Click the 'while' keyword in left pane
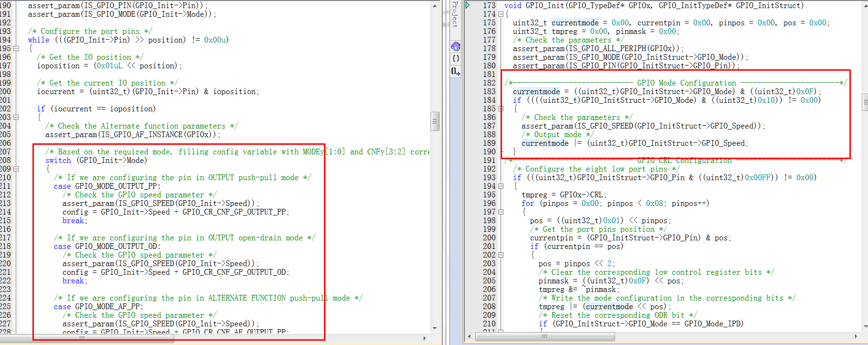Image resolution: width=868 pixels, height=345 pixels. coord(39,40)
